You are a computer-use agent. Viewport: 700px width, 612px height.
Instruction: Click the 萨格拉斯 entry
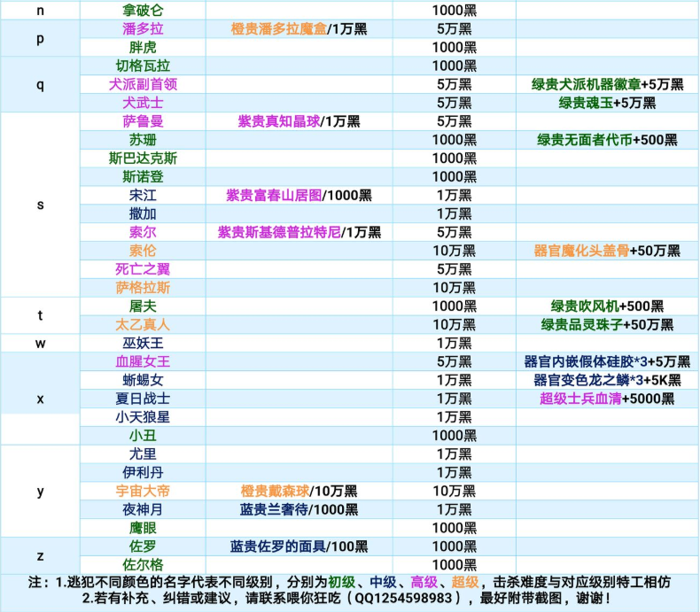point(143,288)
